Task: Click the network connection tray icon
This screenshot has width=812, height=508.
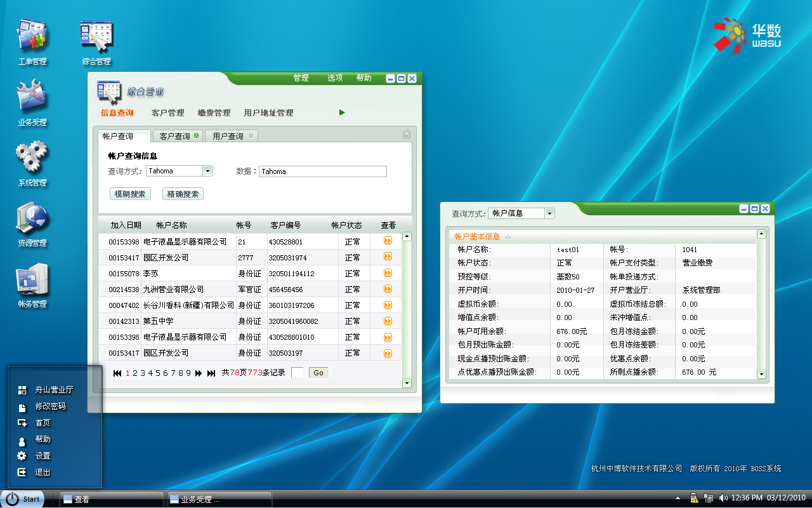Action: pos(709,498)
